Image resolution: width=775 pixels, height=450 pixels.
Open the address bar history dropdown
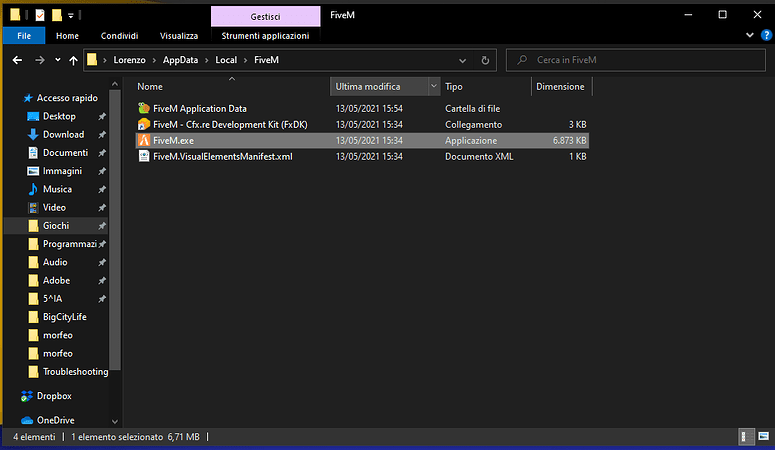pos(462,60)
